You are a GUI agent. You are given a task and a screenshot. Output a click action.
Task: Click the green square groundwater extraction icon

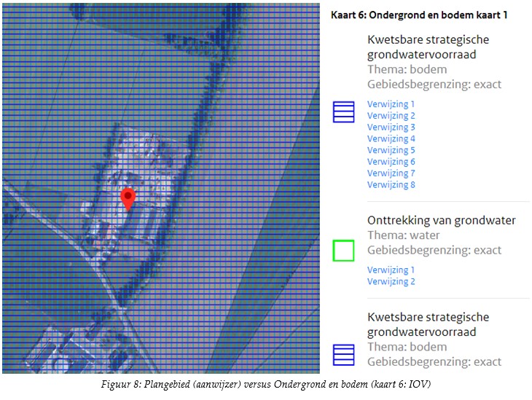coord(343,251)
